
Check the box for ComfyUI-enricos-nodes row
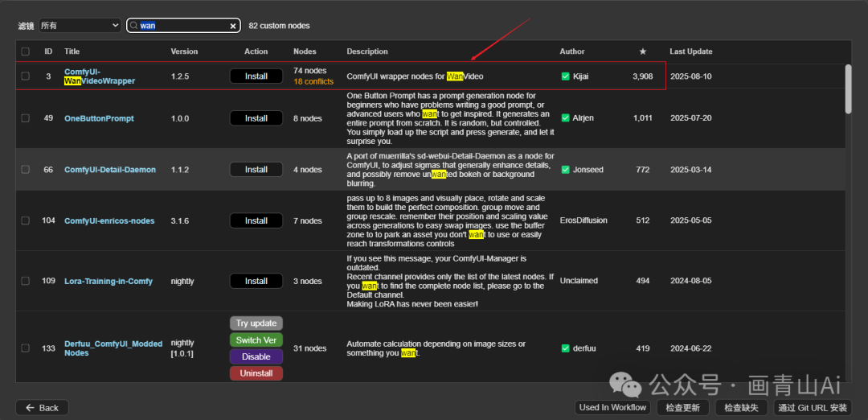point(26,220)
